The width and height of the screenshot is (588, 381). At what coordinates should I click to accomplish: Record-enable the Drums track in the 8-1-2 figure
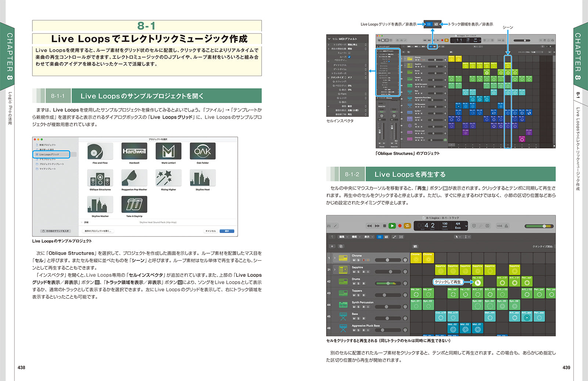[363, 283]
